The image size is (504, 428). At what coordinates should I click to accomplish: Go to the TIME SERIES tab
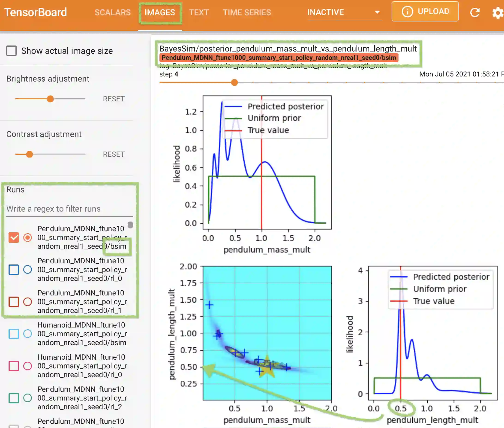[x=247, y=12]
